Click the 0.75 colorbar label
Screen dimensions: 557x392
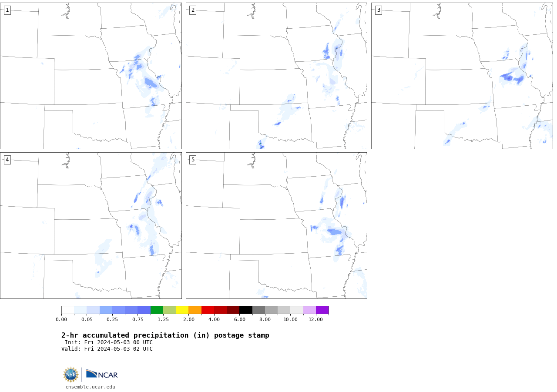pyautogui.click(x=138, y=320)
